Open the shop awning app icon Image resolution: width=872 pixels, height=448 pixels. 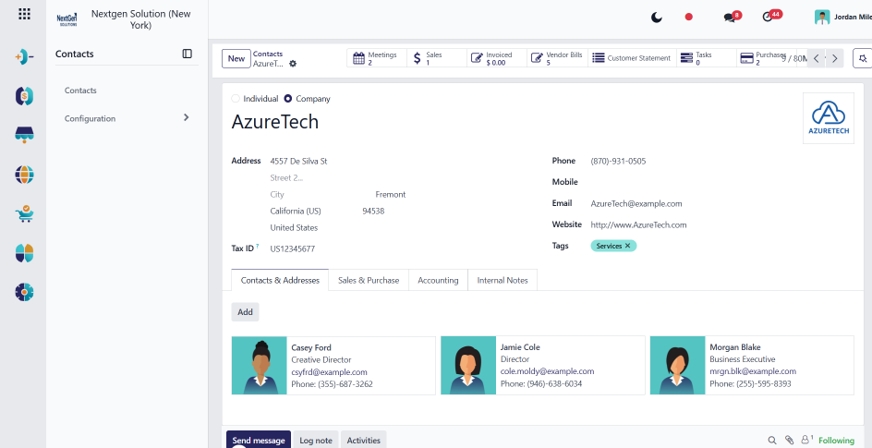[x=24, y=135]
